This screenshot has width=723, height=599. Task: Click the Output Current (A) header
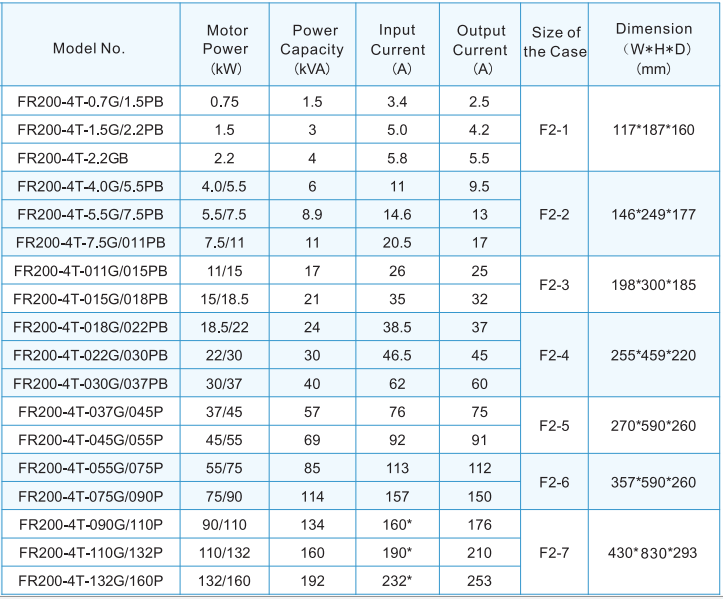(479, 48)
